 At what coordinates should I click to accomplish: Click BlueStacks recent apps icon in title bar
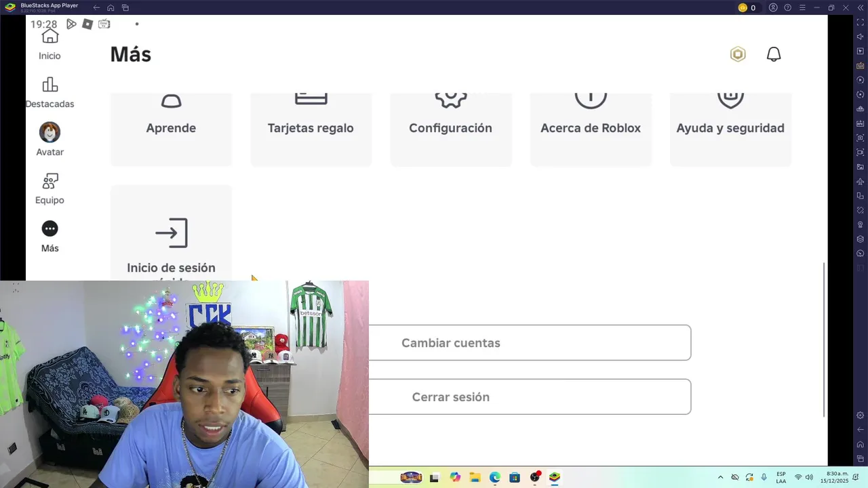tap(125, 7)
